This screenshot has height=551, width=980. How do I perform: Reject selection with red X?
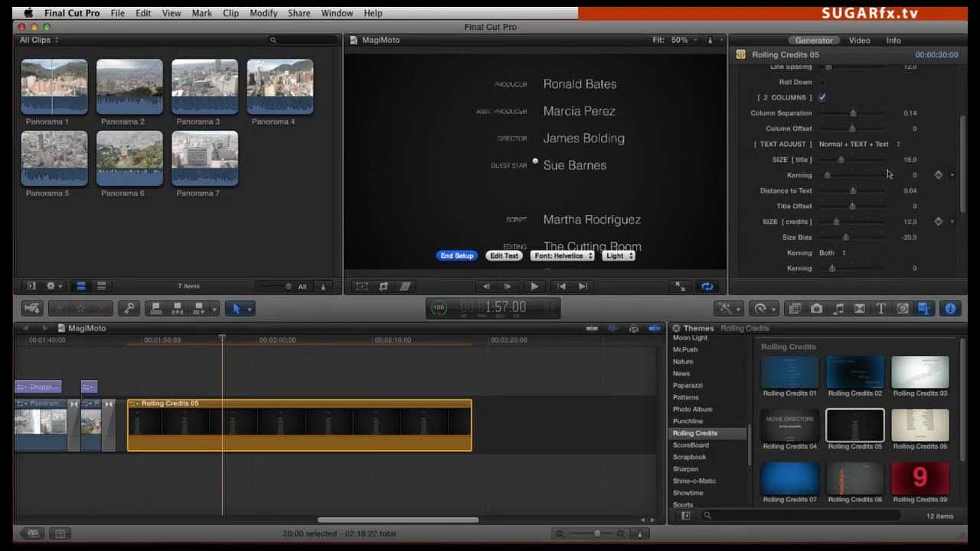[102, 308]
